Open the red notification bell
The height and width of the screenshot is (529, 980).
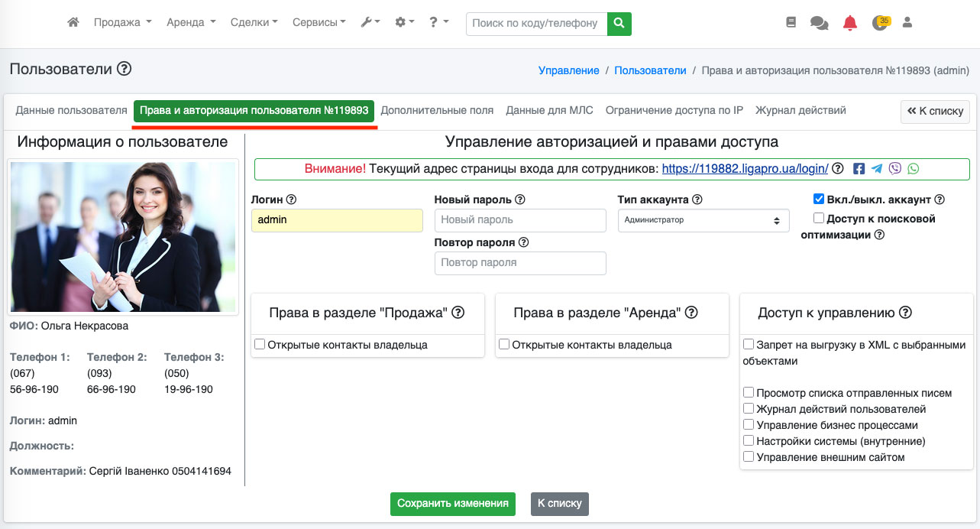click(850, 23)
